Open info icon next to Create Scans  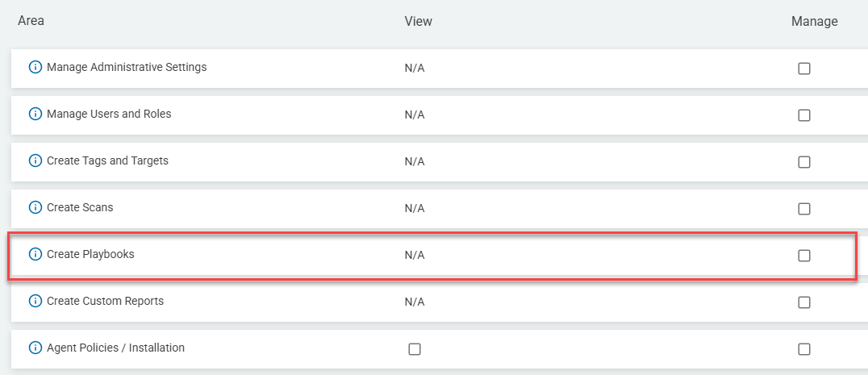point(35,208)
